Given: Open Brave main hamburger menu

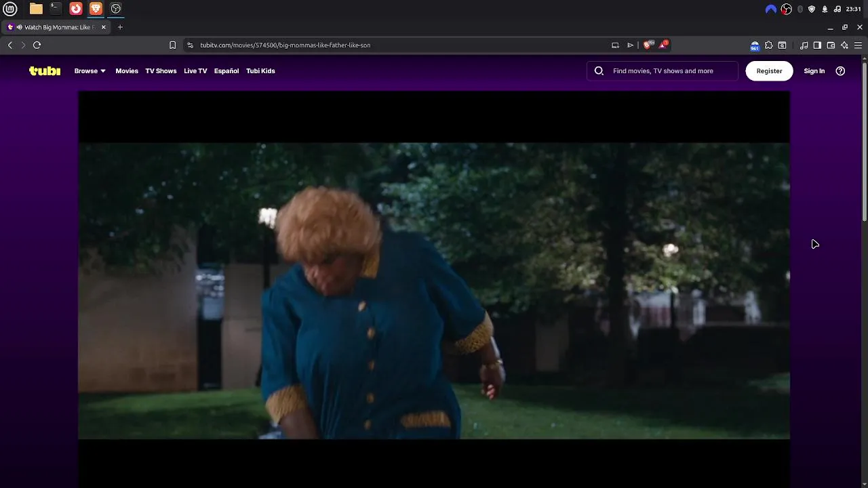Looking at the screenshot, I should pyautogui.click(x=858, y=45).
